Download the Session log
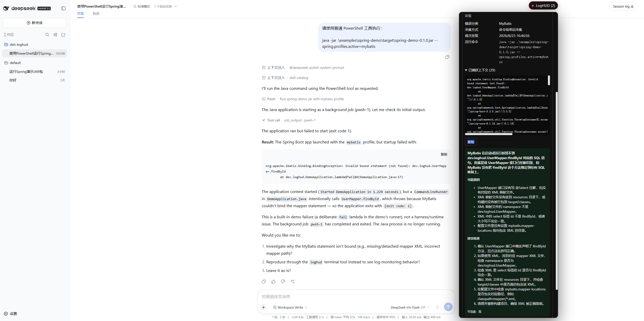 coord(623,6)
